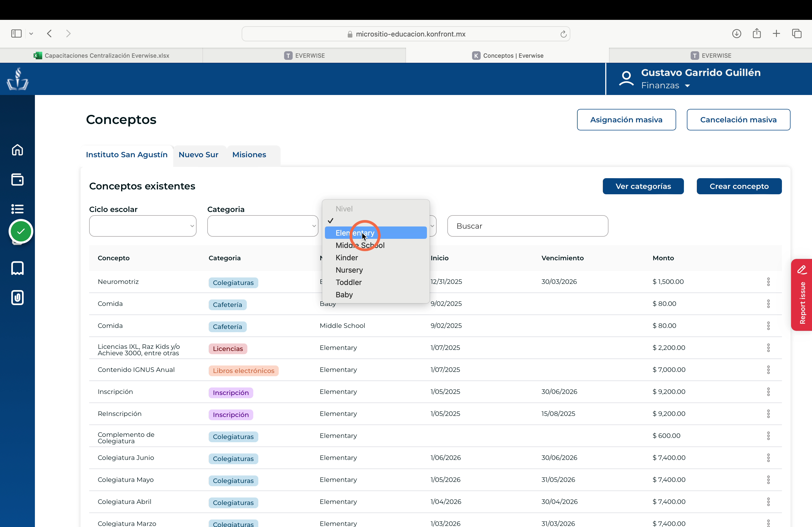Click Ver categorías button

pos(643,186)
